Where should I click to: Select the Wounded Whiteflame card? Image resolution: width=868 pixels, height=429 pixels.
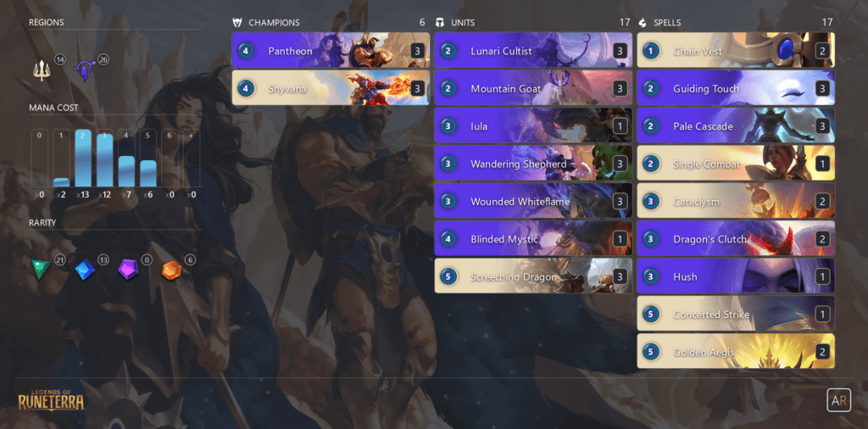click(533, 202)
